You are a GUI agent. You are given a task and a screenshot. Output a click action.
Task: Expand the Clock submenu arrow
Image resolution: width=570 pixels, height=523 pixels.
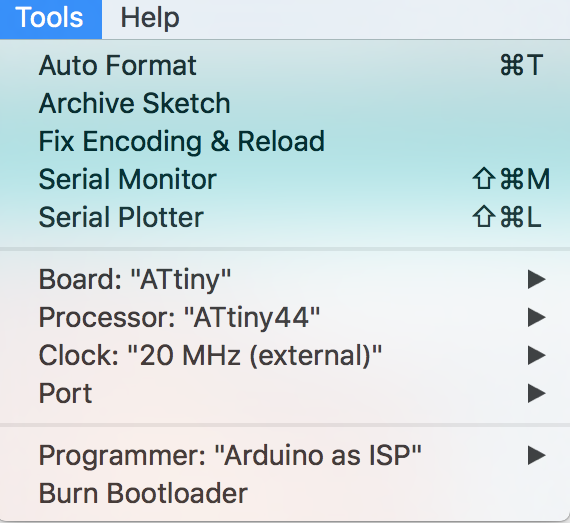tap(536, 355)
